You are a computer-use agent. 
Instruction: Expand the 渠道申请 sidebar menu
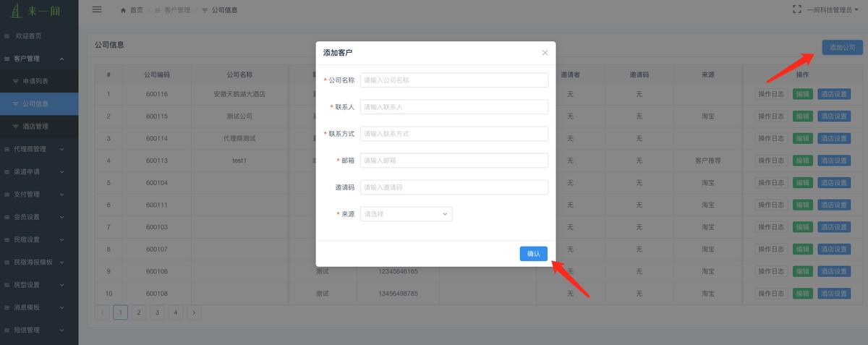(x=39, y=172)
